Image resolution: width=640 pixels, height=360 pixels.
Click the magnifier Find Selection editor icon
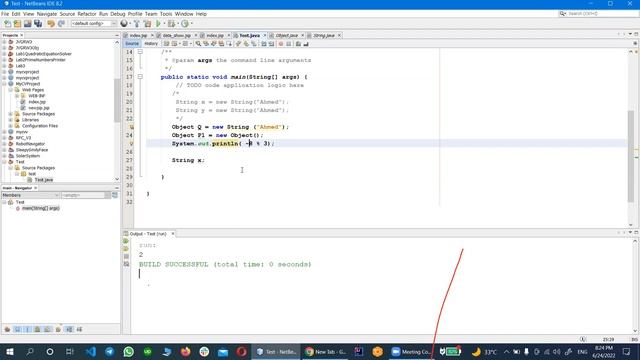click(x=198, y=44)
